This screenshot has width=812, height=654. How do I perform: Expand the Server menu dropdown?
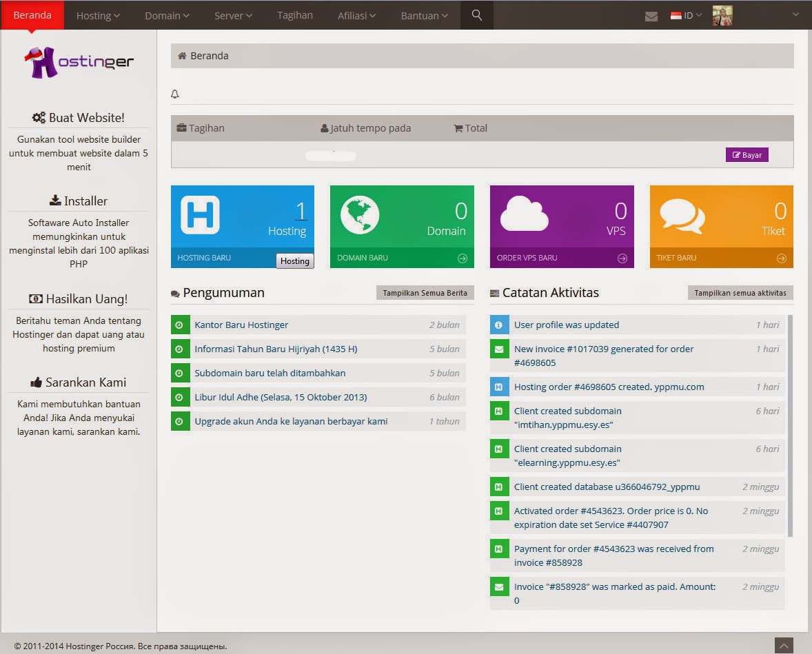[233, 16]
